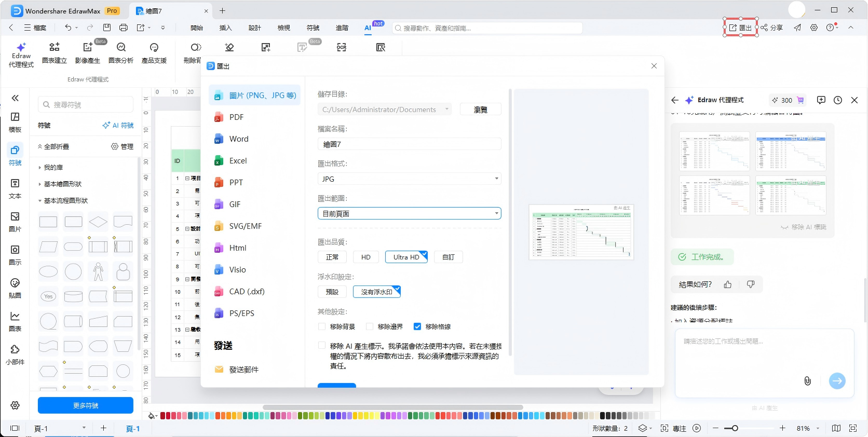The image size is (868, 437).
Task: Select HD export quality
Action: point(366,257)
